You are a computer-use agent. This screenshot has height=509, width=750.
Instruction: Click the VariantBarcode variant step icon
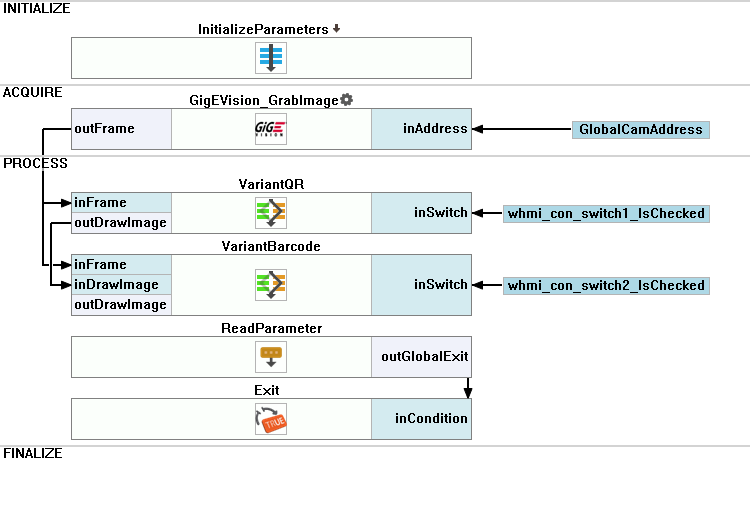[x=271, y=285]
